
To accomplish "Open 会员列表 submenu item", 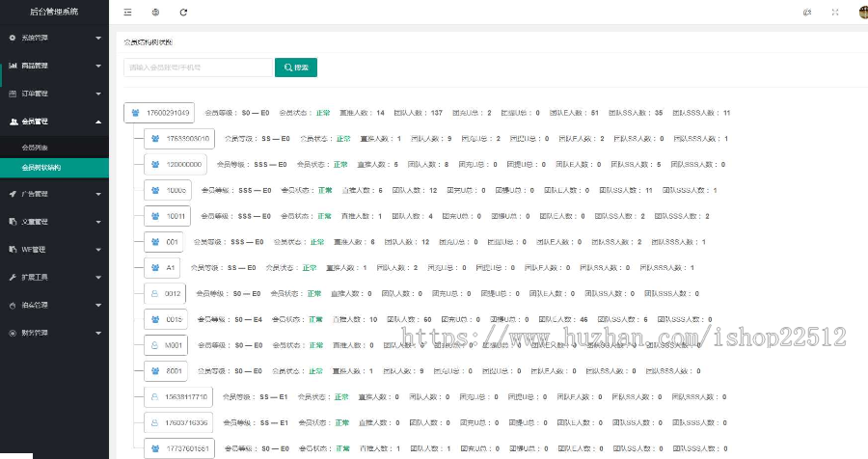I will click(x=54, y=148).
